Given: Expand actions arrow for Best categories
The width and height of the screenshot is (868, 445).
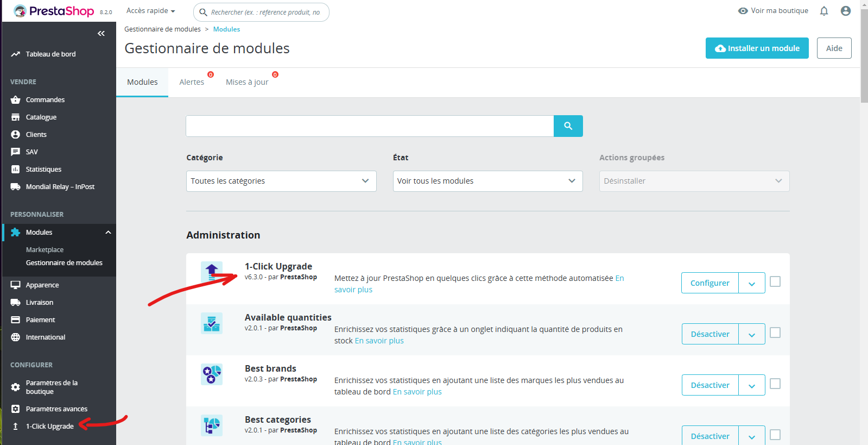Looking at the screenshot, I should coord(752,435).
